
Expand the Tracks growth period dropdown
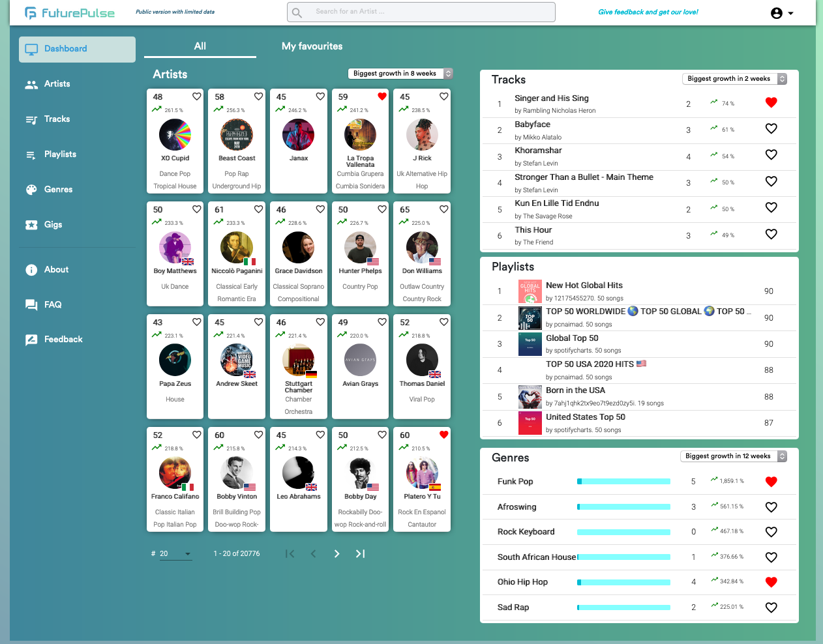coord(734,79)
